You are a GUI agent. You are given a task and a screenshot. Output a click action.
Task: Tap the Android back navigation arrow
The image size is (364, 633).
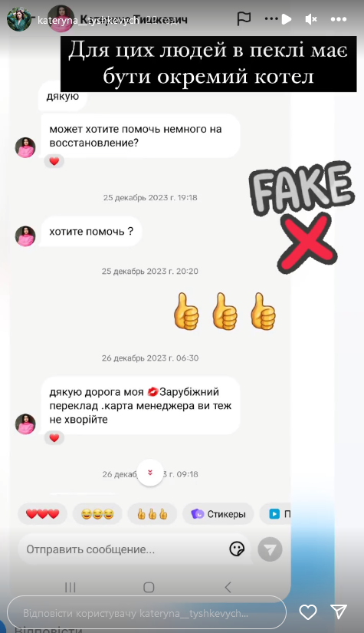(x=228, y=587)
